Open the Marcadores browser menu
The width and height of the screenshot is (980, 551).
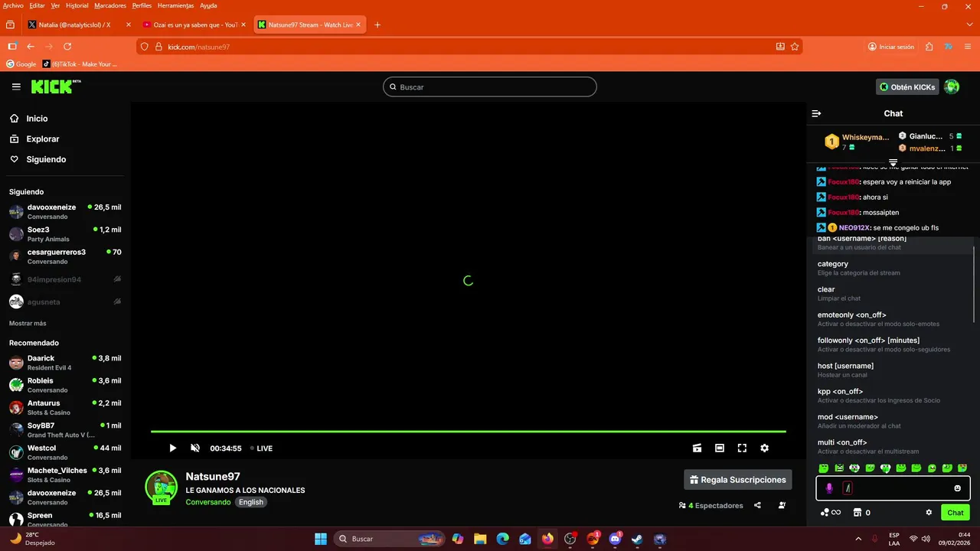(110, 5)
